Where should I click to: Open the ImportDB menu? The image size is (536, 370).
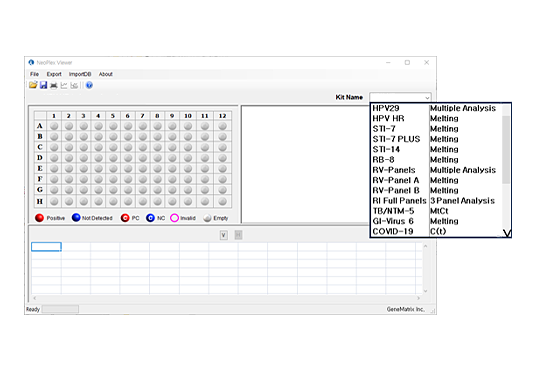(x=80, y=74)
